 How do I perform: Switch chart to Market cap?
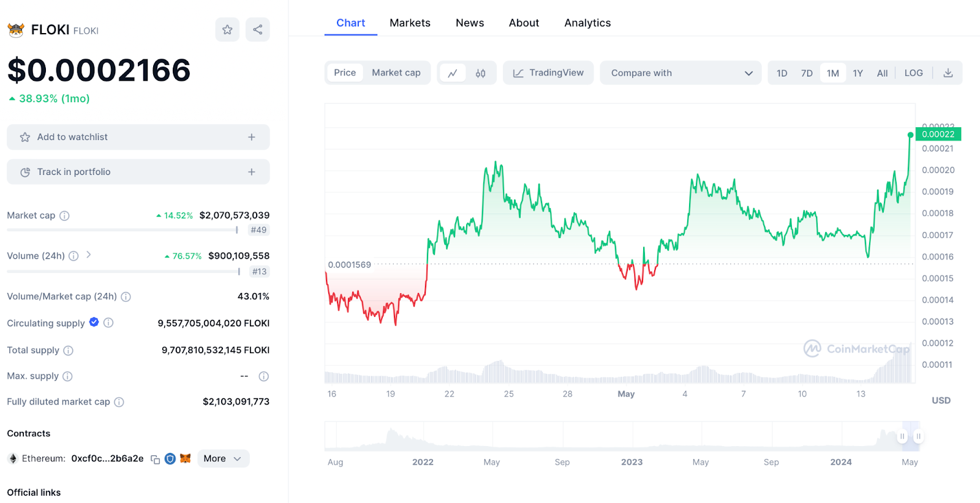click(x=396, y=73)
